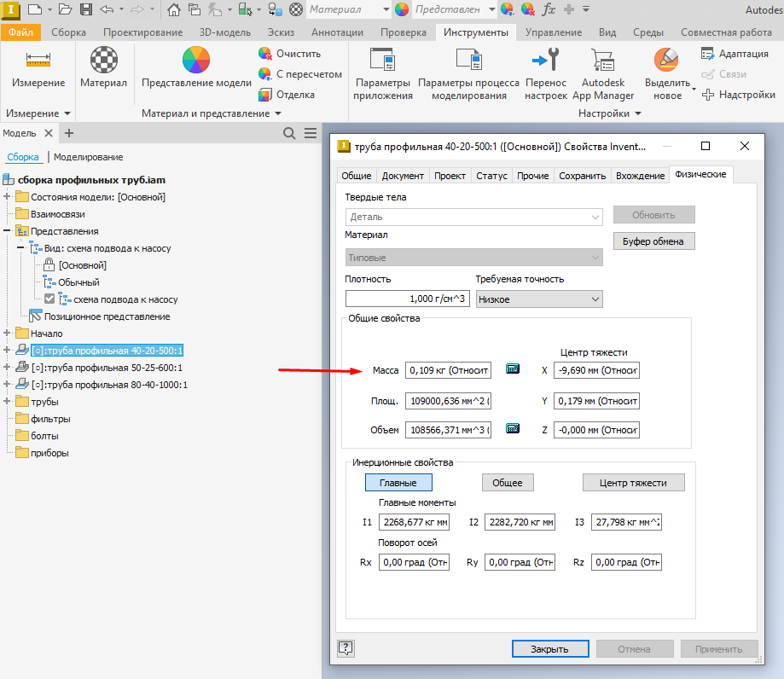784x679 pixels.
Task: Switch to Общие tab in properties dialog
Action: (x=356, y=176)
